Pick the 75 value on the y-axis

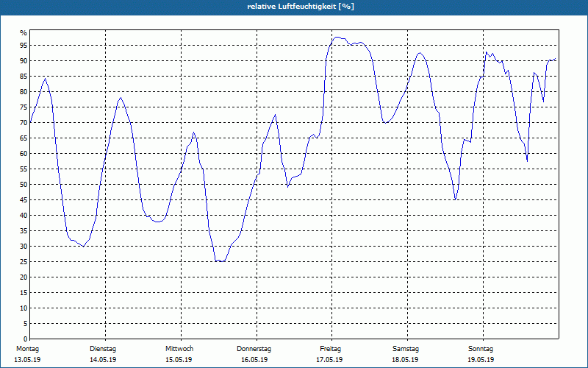pyautogui.click(x=24, y=107)
